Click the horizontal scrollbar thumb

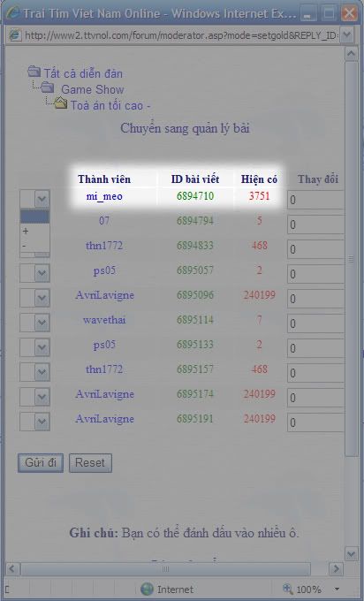tap(165, 569)
